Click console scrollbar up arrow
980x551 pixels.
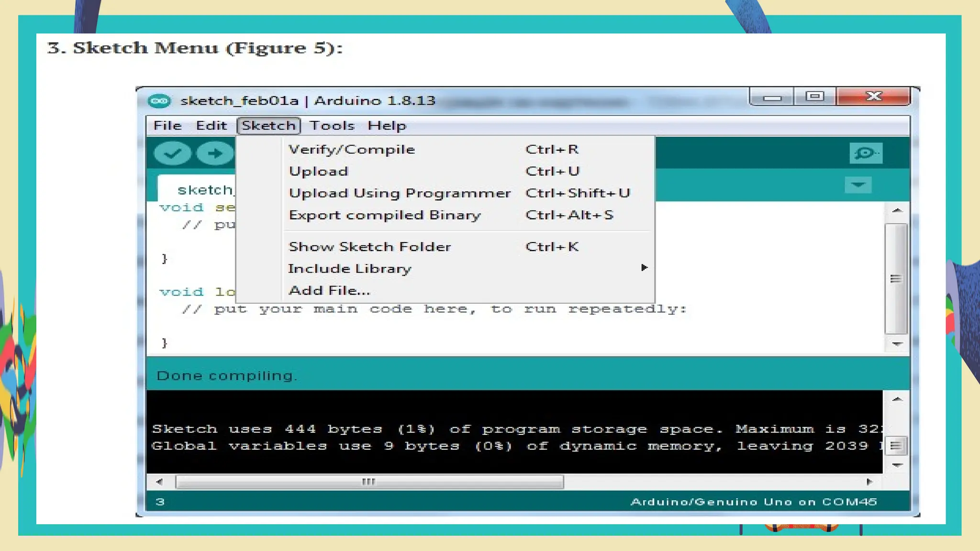click(x=897, y=399)
